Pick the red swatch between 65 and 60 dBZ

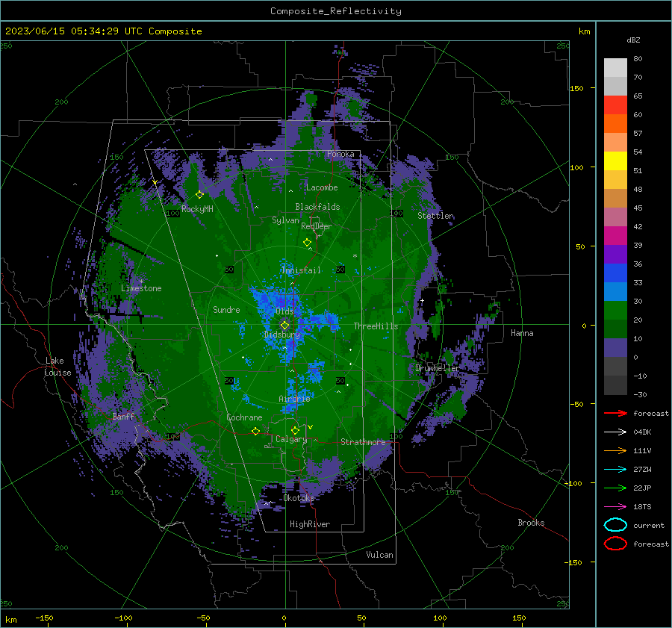[x=615, y=105]
